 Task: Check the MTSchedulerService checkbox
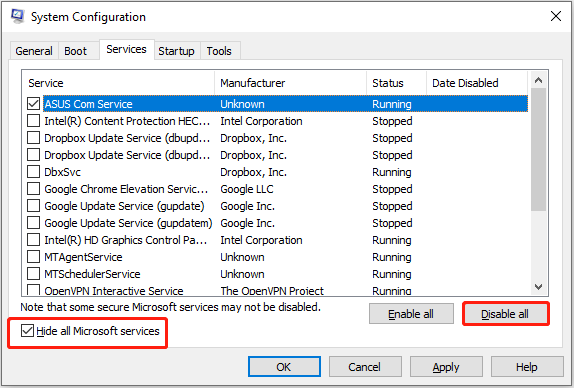(x=33, y=274)
